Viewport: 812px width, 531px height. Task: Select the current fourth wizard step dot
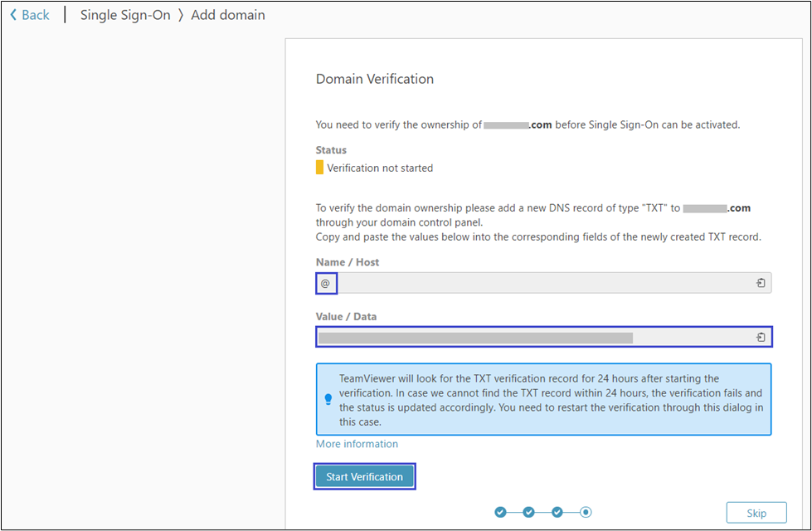(586, 512)
